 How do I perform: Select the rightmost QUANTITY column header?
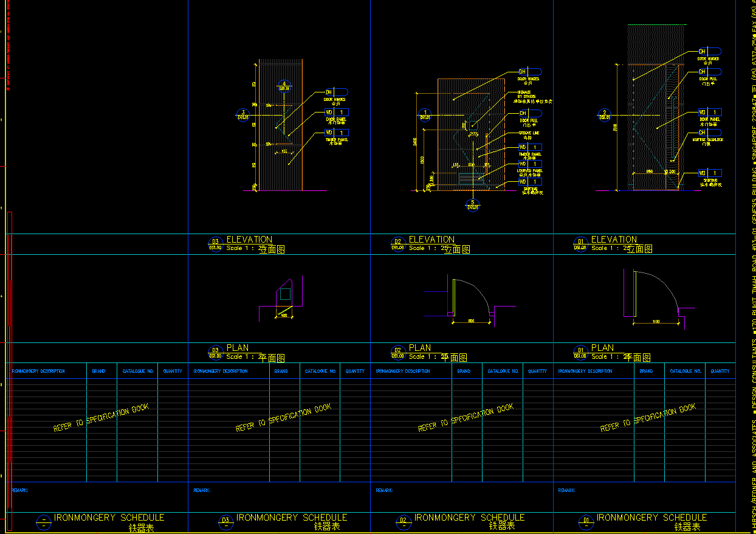[720, 371]
